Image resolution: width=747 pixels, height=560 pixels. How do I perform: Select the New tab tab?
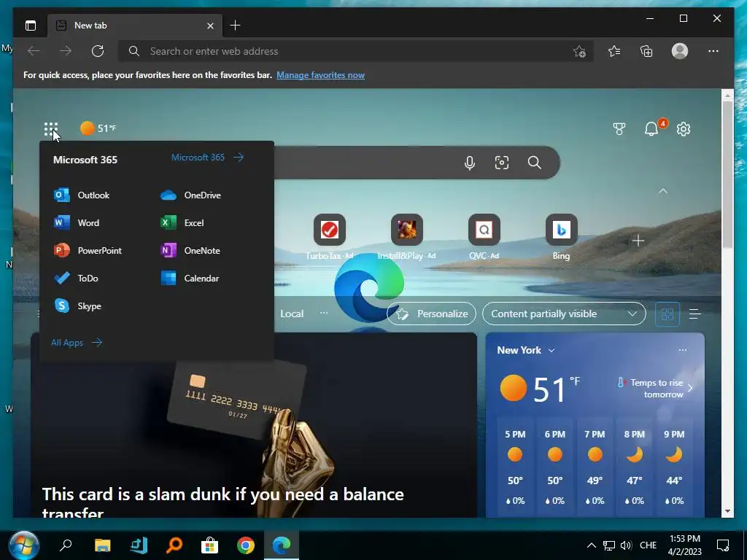135,26
